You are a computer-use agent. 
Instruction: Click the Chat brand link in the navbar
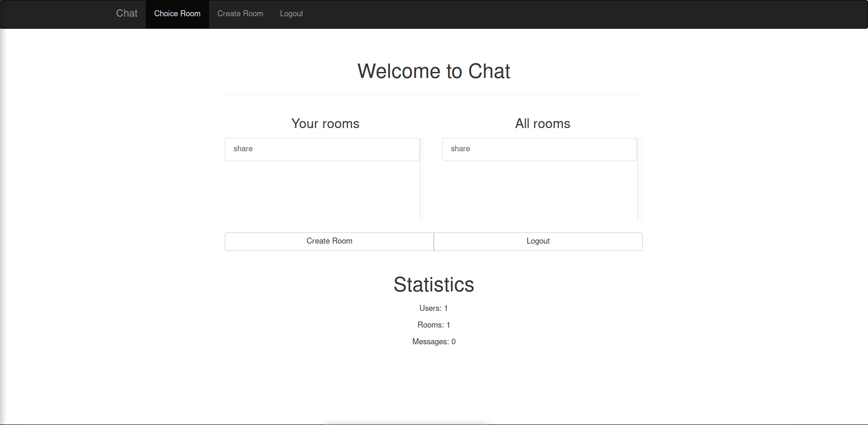[126, 13]
